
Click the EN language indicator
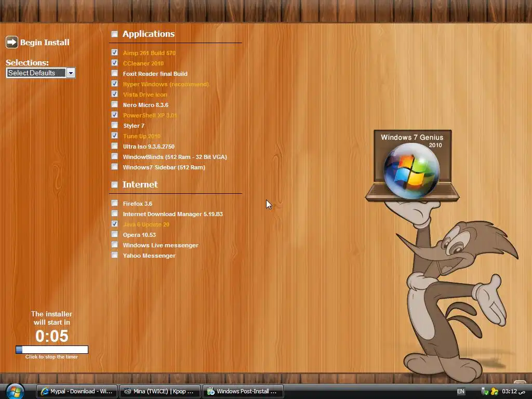coord(460,391)
